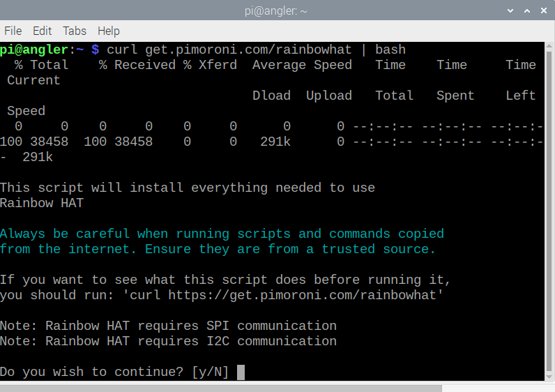Open the Tabs menu
Screen dimensions: 555x392
click(75, 31)
